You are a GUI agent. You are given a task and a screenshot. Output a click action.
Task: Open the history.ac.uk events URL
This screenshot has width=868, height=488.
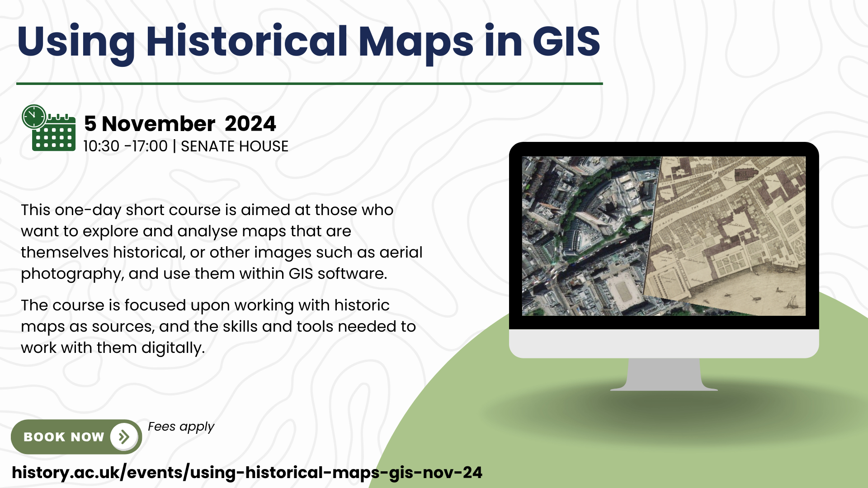click(247, 473)
